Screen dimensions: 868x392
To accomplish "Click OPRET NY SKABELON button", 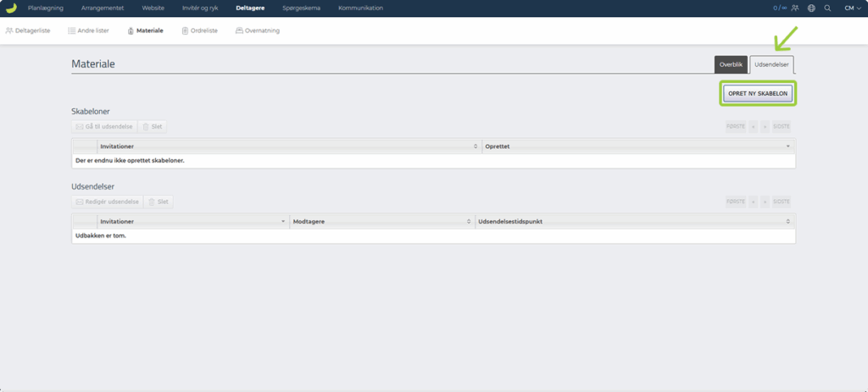I will tap(758, 93).
